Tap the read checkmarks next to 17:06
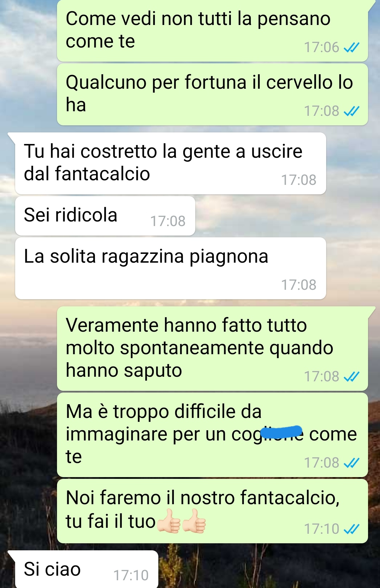Image resolution: width=380 pixels, height=588 pixels. point(351,47)
